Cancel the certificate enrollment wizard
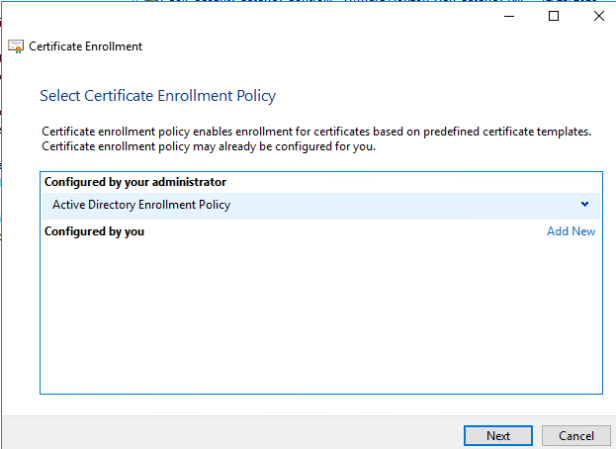 (576, 436)
